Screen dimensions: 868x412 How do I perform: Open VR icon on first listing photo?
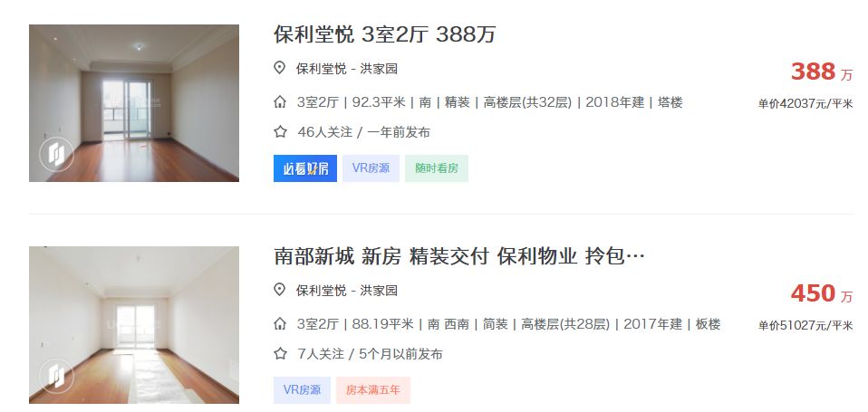pyautogui.click(x=56, y=154)
